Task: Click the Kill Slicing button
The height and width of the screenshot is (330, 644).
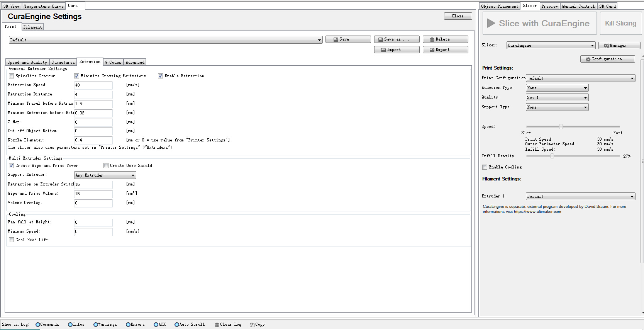Action: pos(620,23)
